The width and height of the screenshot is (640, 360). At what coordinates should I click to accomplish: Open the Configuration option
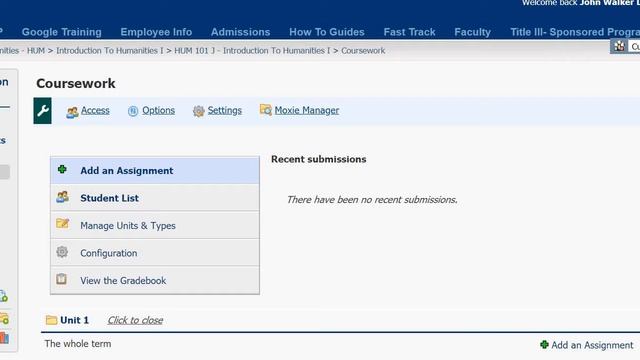pyautogui.click(x=155, y=253)
